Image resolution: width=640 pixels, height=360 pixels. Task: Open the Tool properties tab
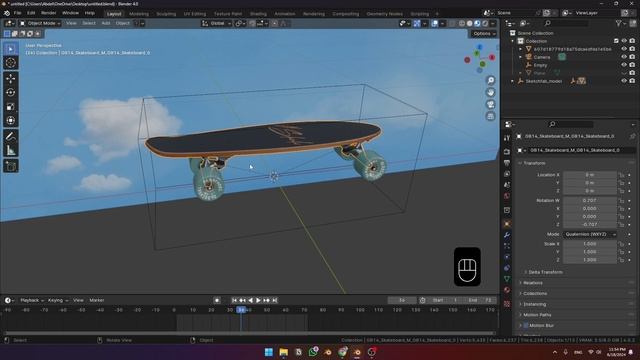[x=507, y=138]
